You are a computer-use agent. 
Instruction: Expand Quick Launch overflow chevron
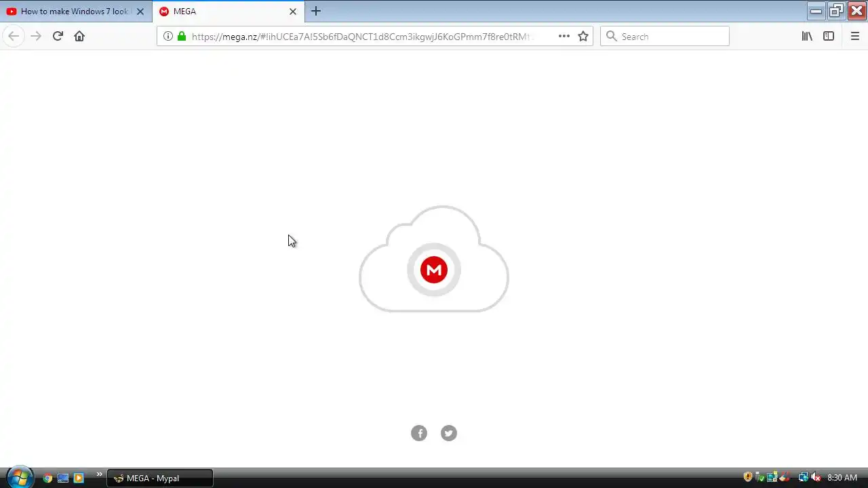point(100,474)
